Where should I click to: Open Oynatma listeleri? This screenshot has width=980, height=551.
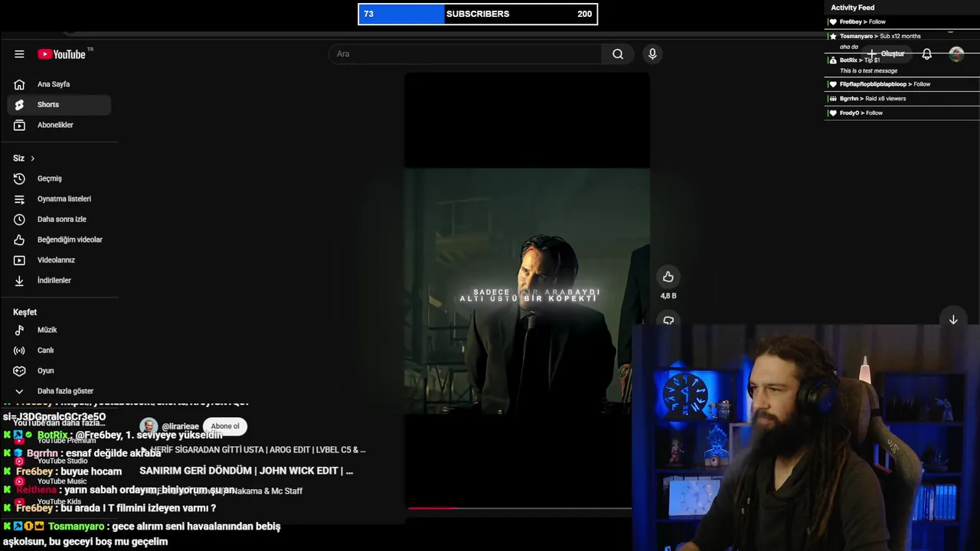click(60, 199)
